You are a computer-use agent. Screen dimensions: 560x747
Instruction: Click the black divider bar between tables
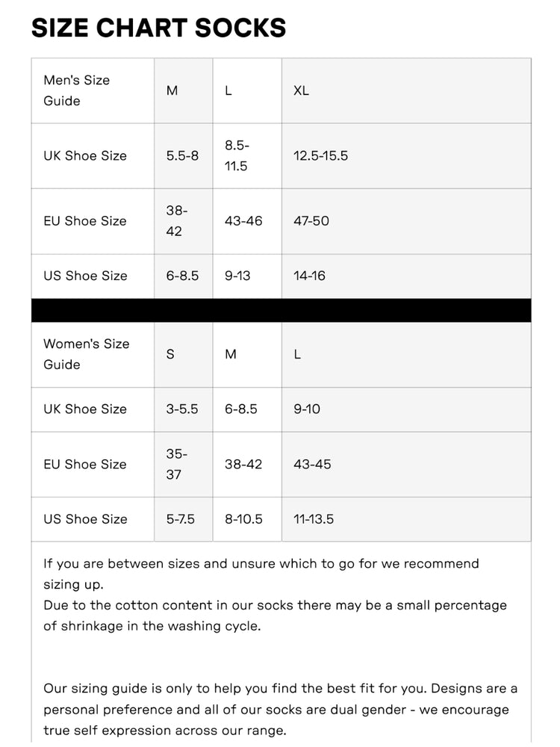click(x=281, y=311)
